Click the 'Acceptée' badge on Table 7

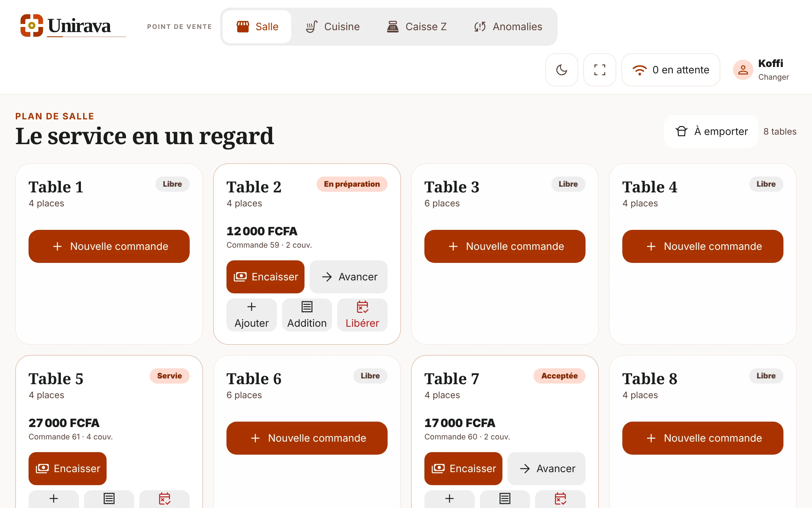[x=559, y=376]
